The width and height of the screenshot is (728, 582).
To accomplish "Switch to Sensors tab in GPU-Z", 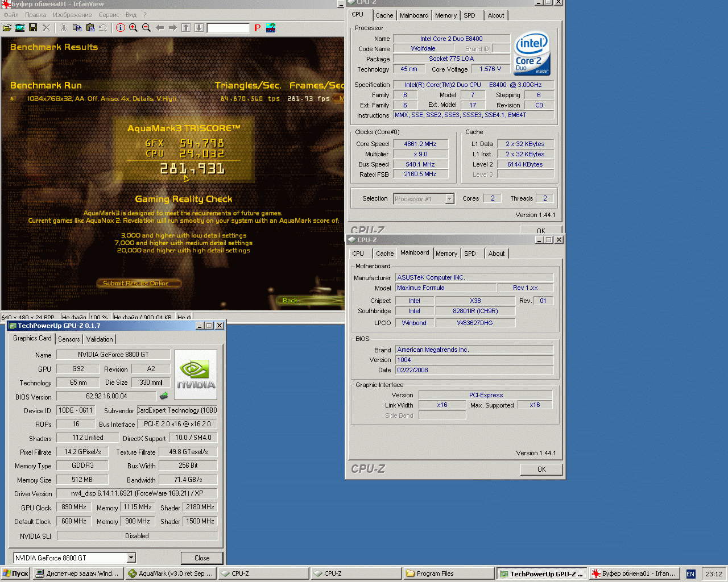I will [69, 339].
